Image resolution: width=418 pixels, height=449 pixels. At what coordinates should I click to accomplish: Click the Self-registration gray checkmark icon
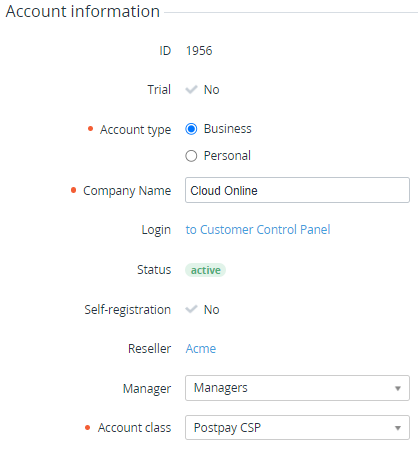click(x=191, y=310)
